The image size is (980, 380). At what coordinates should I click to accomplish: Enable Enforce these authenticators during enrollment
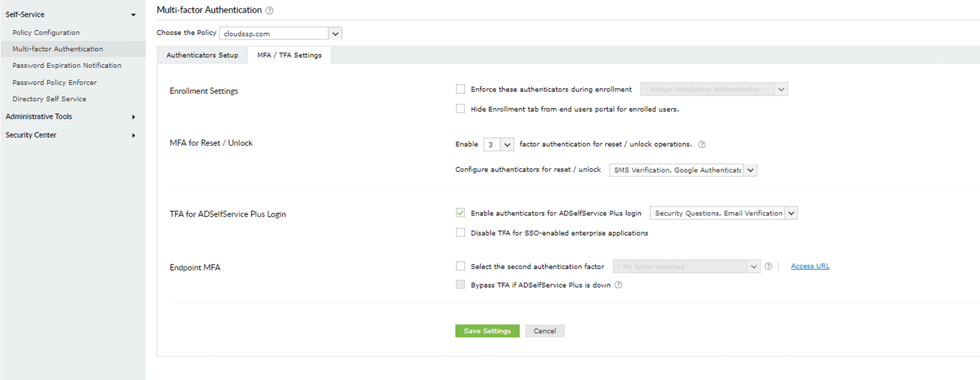point(460,89)
